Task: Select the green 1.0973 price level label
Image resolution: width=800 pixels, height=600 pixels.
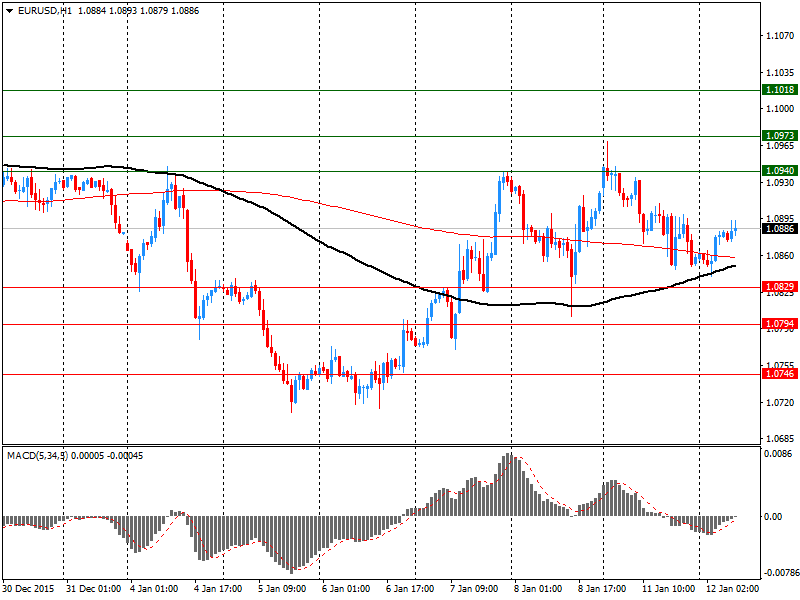Action: point(779,136)
